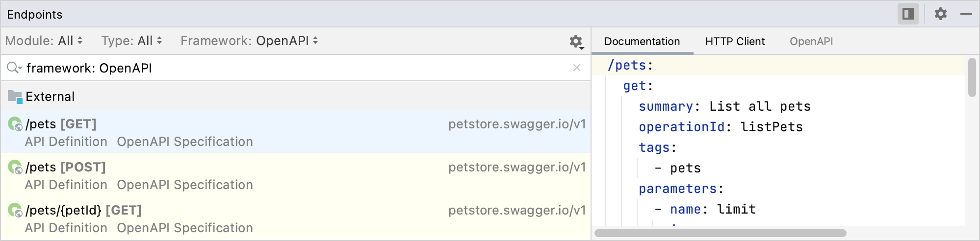980x241 pixels.
Task: Hide the Endpoints tool window
Action: 966,14
